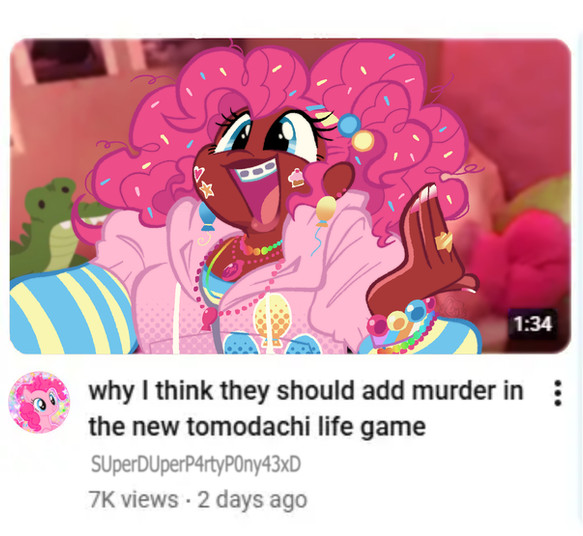Click the "2 days ago" upload date
The image size is (583, 536).
[x=252, y=500]
